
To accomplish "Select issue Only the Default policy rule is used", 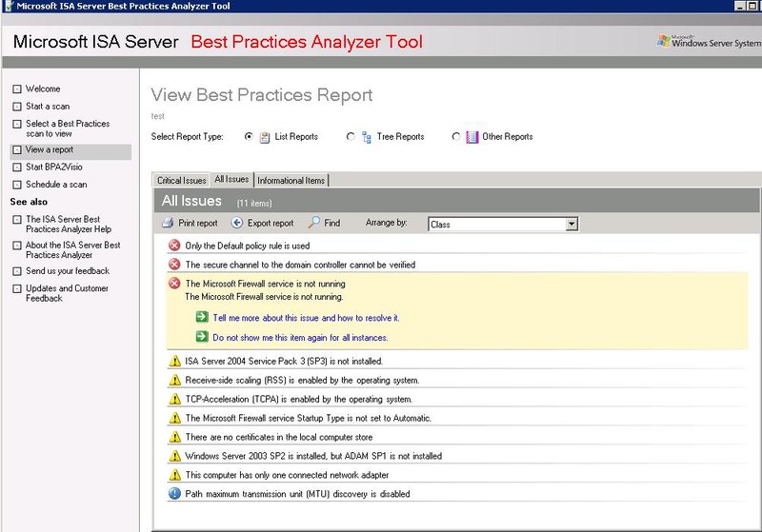I will point(248,246).
